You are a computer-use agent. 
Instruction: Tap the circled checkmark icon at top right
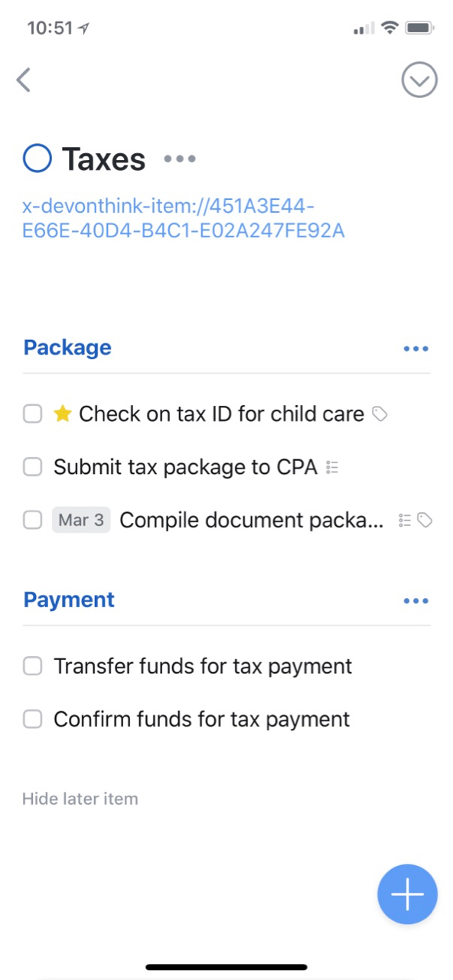419,80
